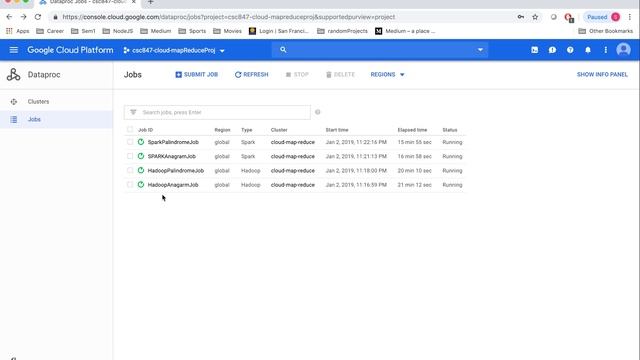Open the user account avatar
The width and height of the screenshot is (640, 360).
[x=623, y=50]
